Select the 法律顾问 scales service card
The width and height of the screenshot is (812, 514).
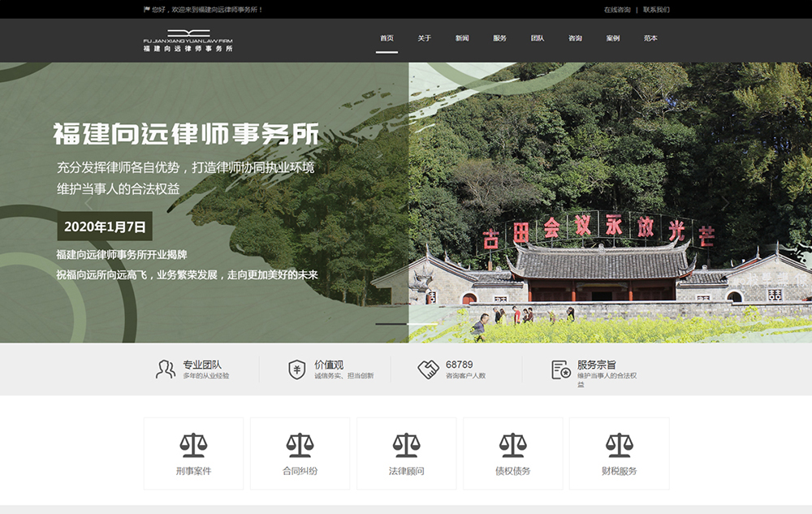coord(406,453)
